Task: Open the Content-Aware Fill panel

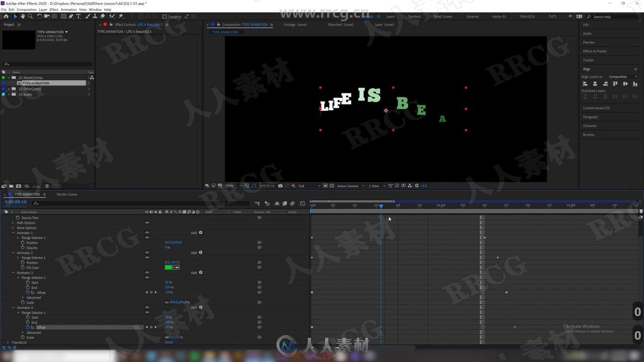Action: [596, 108]
